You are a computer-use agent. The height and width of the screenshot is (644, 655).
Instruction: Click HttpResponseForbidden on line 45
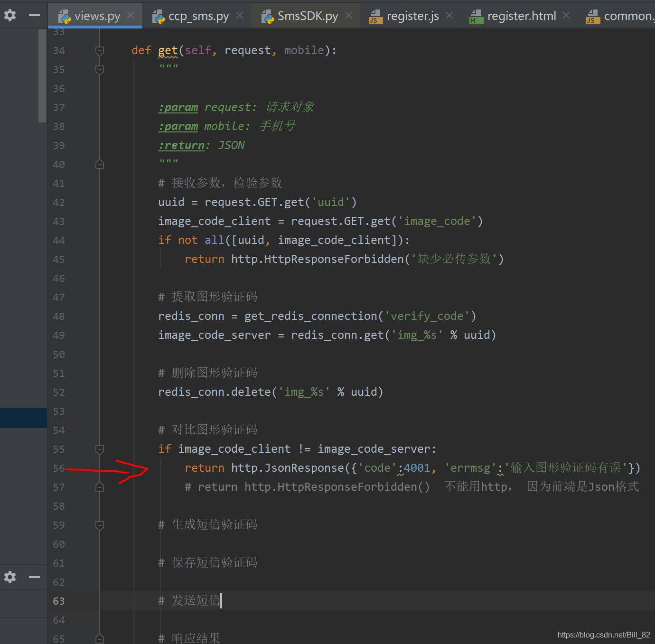[334, 259]
